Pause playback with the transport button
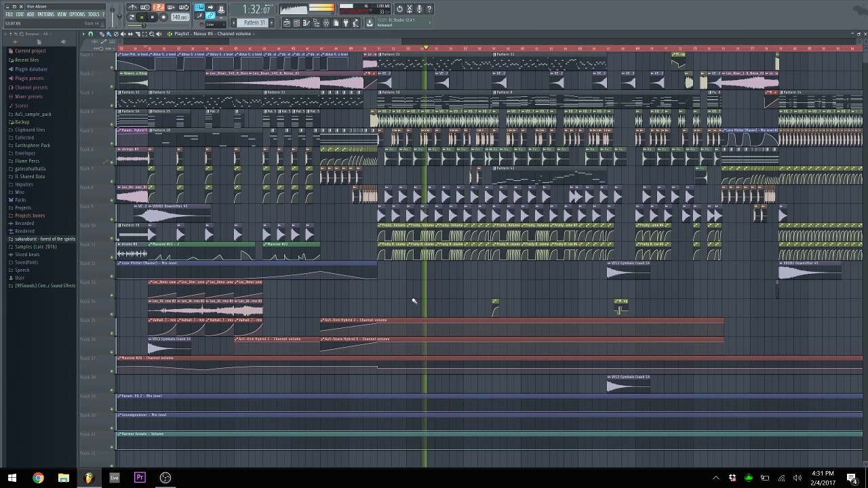Image resolution: width=868 pixels, height=488 pixels. click(142, 18)
